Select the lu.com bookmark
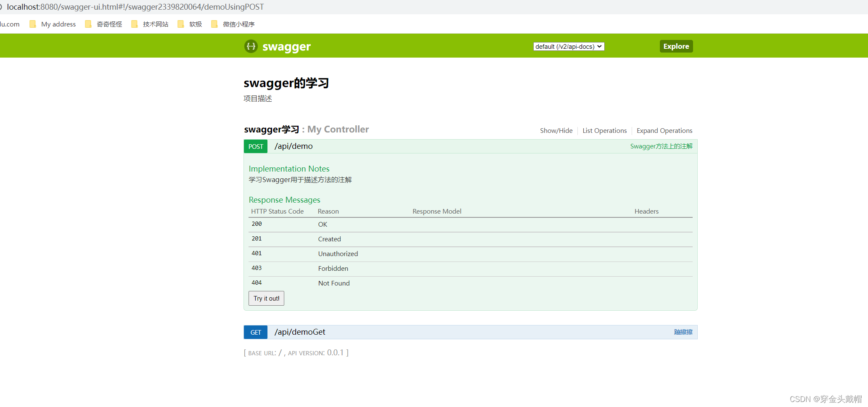The height and width of the screenshot is (407, 868). 10,24
